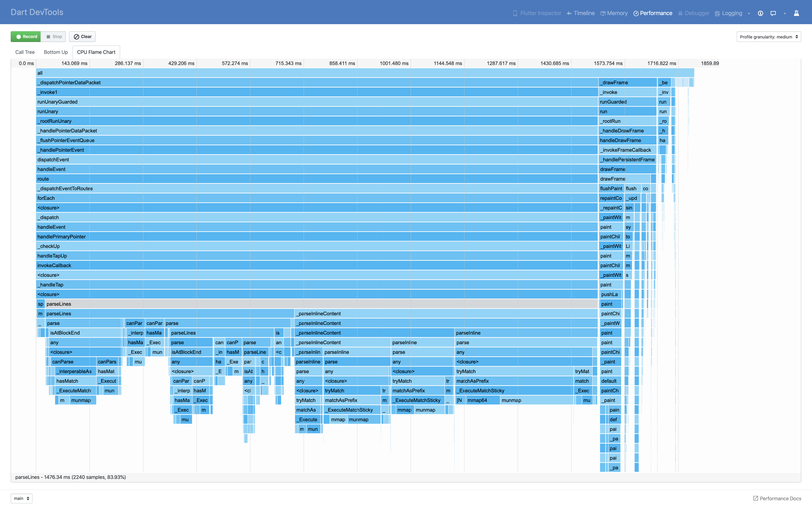Toggle recording with the Record button
Viewport: 812px width, 507px height.
26,37
